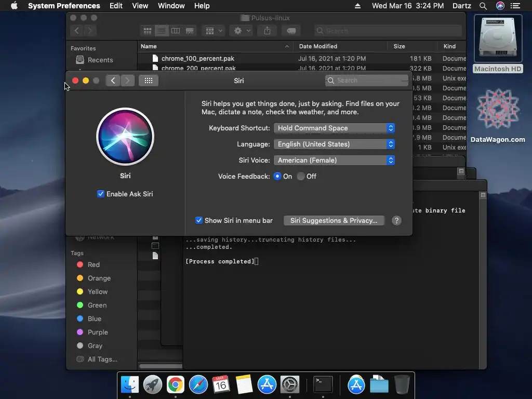Click Siri preferences search field

click(x=366, y=81)
